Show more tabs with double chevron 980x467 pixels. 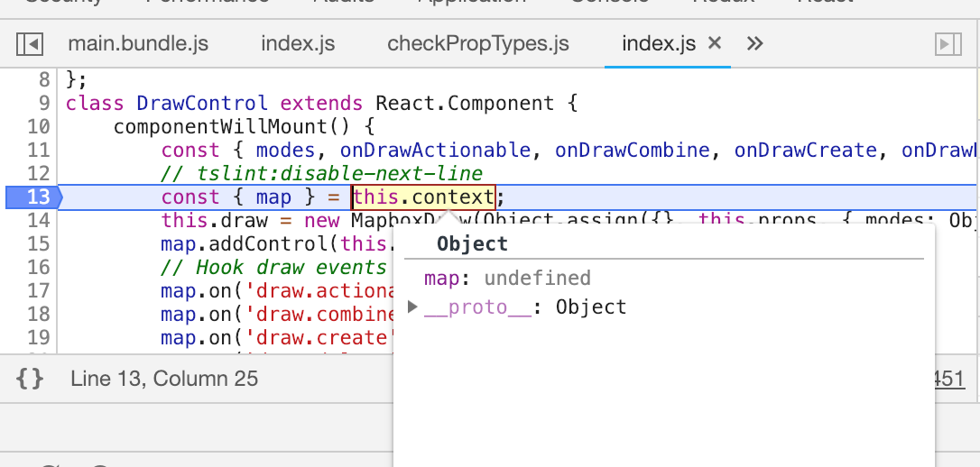[x=755, y=43]
